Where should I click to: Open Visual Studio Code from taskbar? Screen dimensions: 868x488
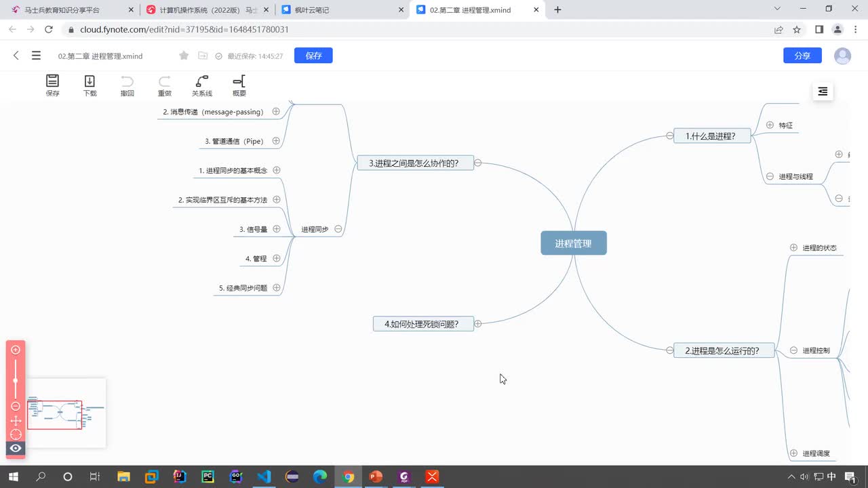264,476
